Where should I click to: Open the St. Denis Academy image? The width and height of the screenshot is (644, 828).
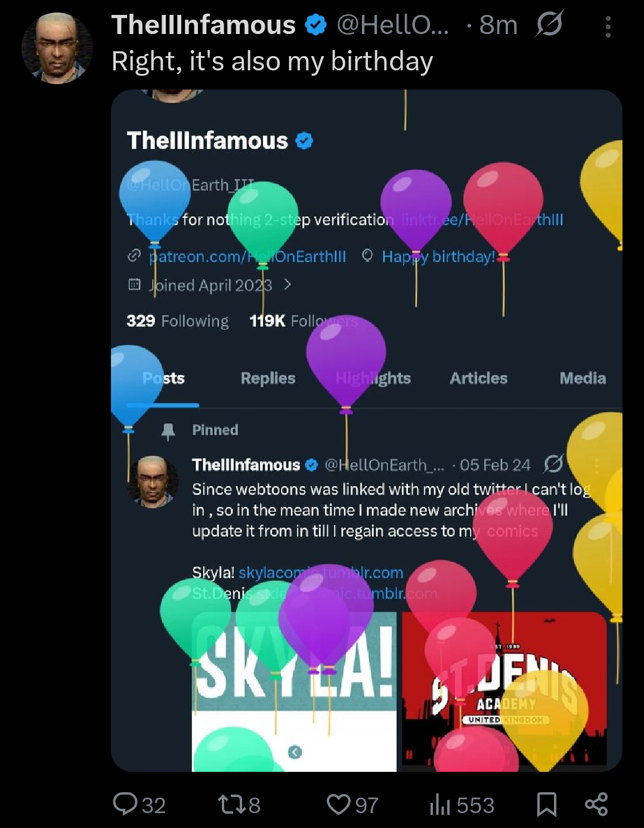pos(504,688)
